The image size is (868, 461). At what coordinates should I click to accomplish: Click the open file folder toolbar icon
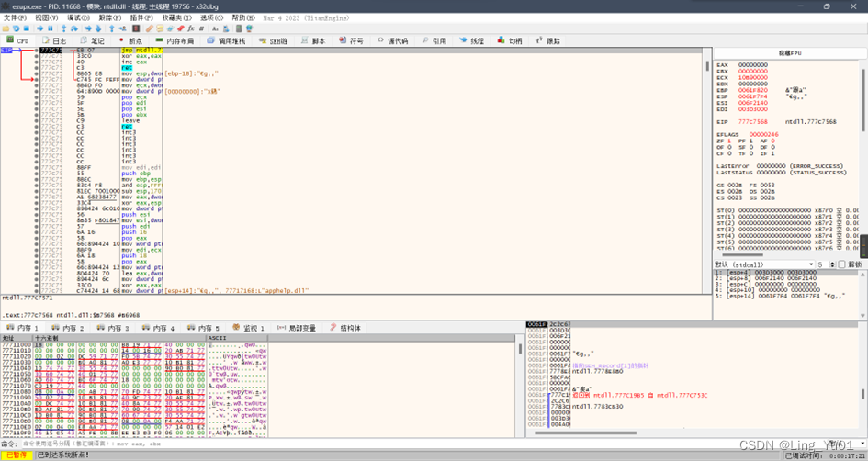6,28
